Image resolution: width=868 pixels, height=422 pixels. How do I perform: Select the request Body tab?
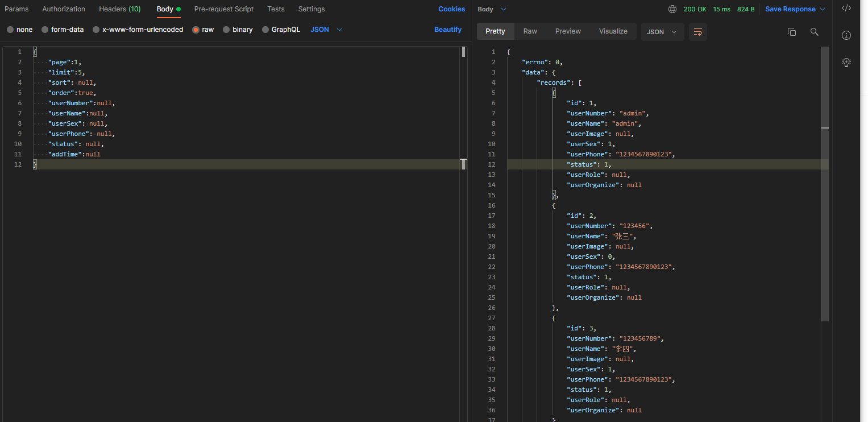pyautogui.click(x=168, y=9)
